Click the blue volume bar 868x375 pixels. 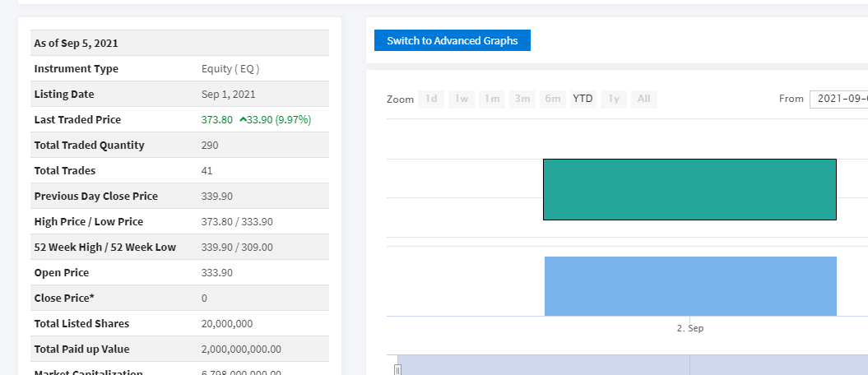point(689,286)
